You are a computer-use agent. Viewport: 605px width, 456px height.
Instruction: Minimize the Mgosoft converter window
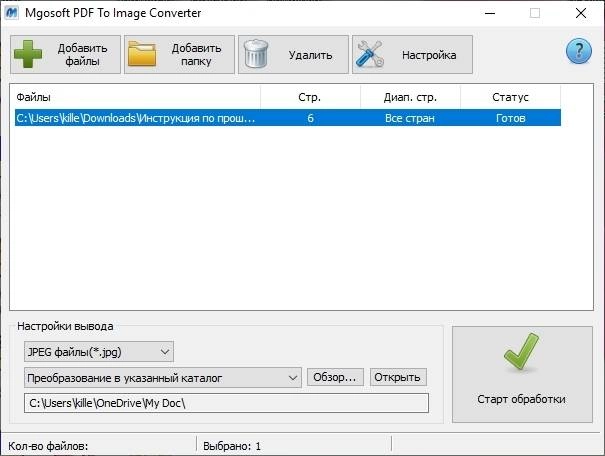click(490, 13)
